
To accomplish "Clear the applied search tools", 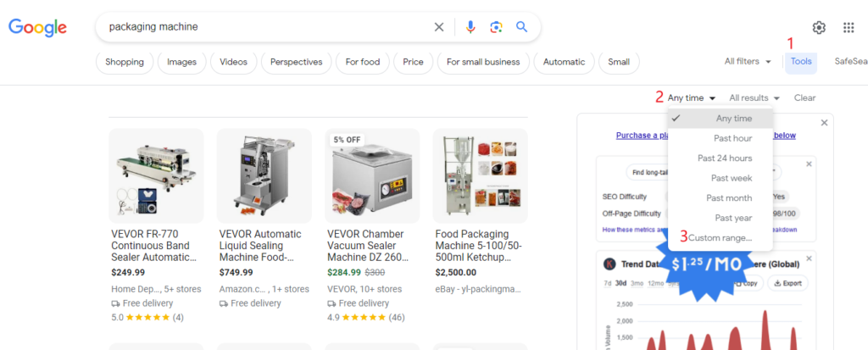I will click(805, 98).
